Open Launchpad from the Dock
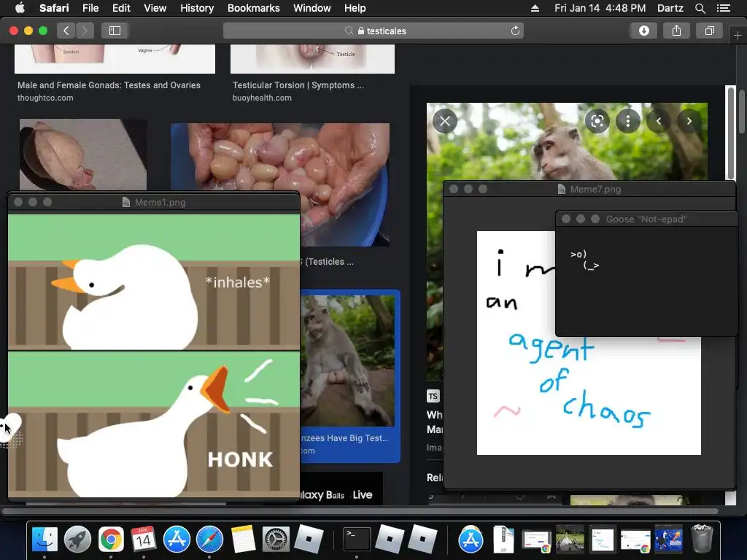 click(77, 540)
